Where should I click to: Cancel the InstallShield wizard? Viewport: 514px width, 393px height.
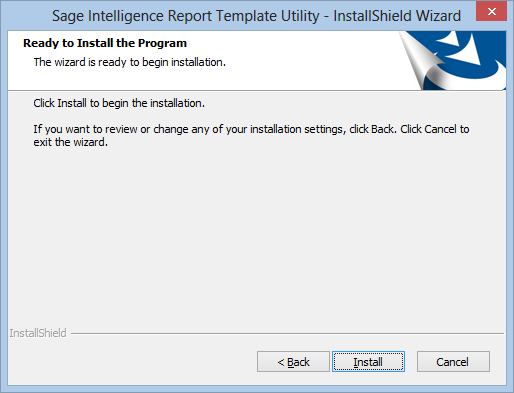coord(453,361)
